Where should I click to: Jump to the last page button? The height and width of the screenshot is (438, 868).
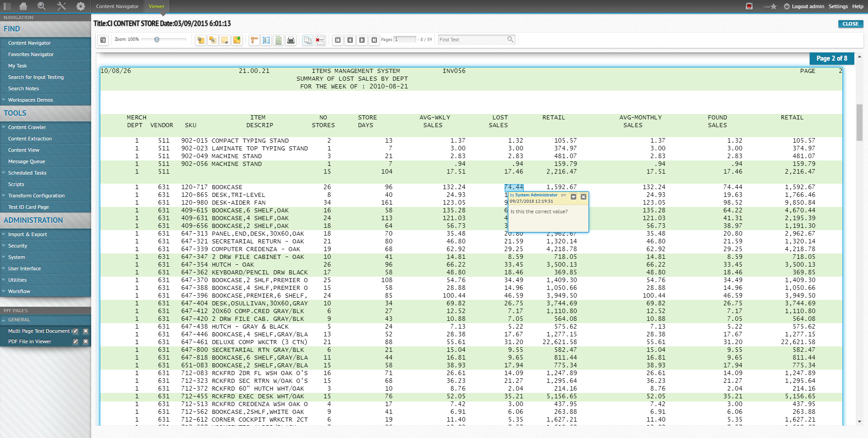(x=374, y=40)
